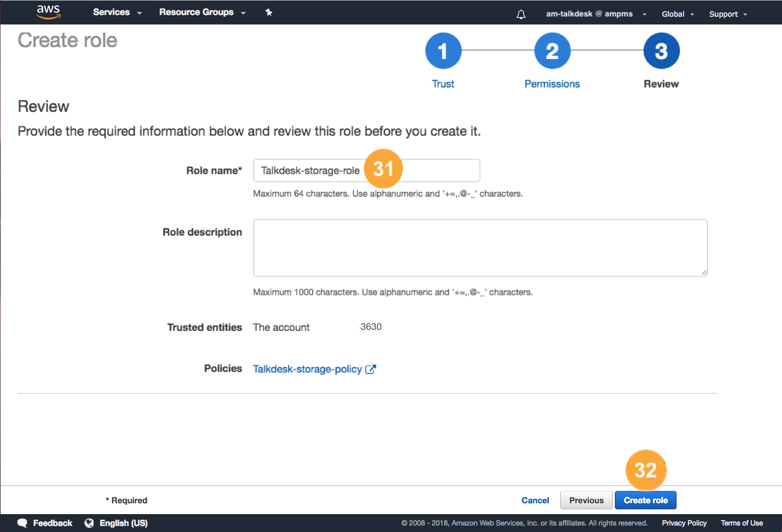This screenshot has height=532, width=782.
Task: Click the pin shortcuts icon
Action: pyautogui.click(x=269, y=12)
